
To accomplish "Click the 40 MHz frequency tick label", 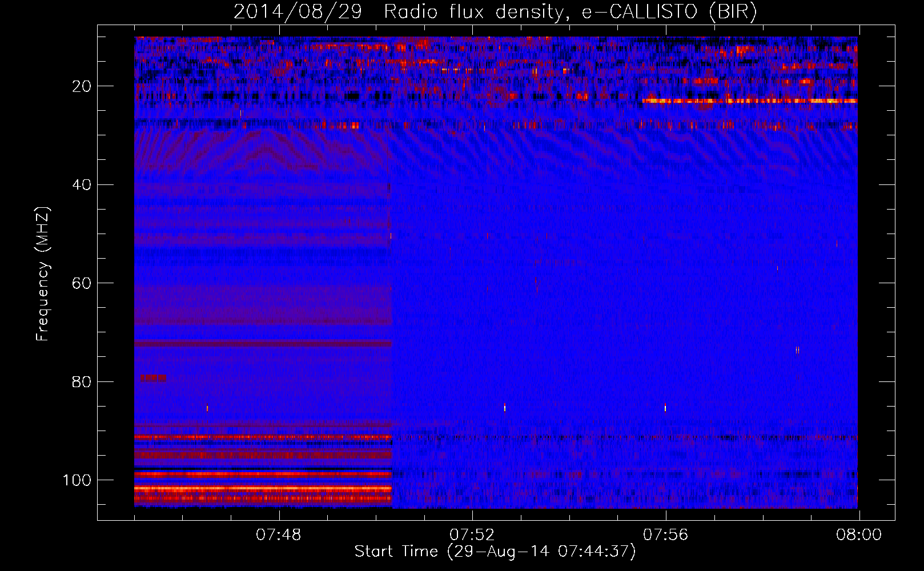I will (82, 185).
